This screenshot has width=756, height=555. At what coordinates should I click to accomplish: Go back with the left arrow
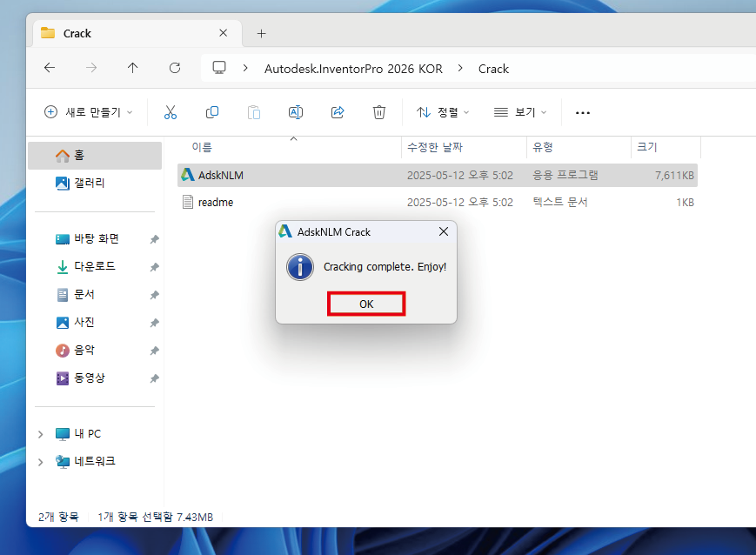(x=50, y=68)
